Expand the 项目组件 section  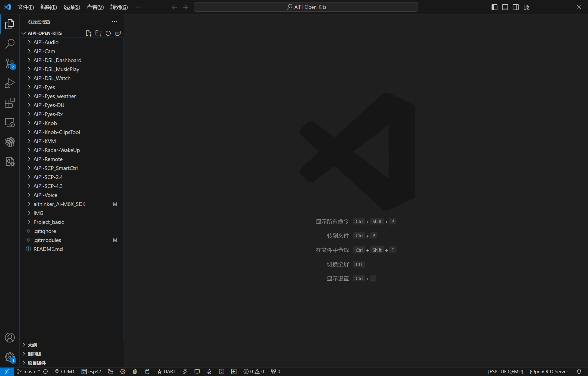(x=72, y=363)
